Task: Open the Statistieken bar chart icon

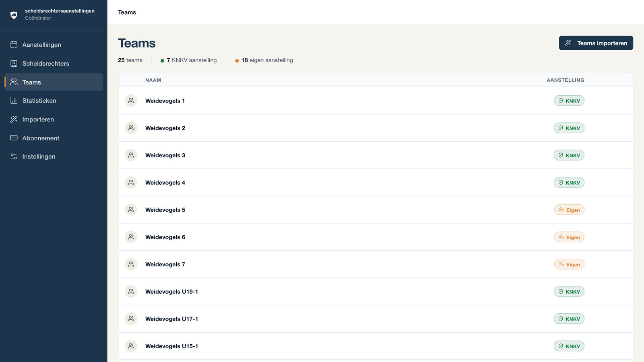Action: pos(14,101)
